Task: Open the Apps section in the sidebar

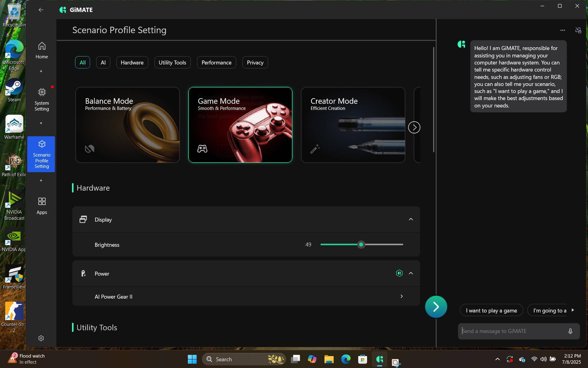Action: pyautogui.click(x=41, y=205)
